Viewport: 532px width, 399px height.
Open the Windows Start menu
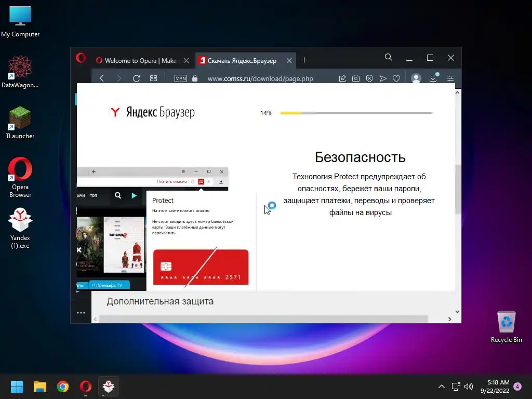click(x=17, y=387)
